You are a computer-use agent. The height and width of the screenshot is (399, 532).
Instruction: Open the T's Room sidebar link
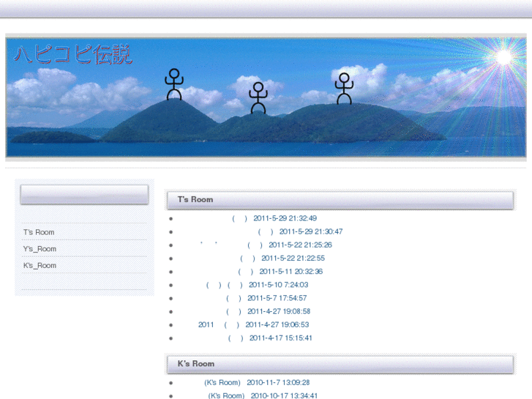tap(39, 232)
